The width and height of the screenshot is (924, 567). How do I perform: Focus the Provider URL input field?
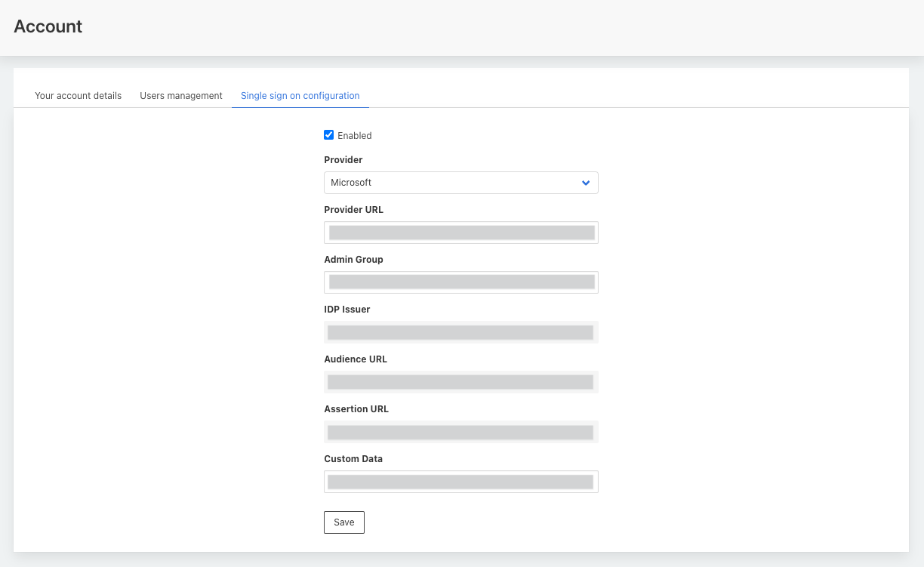(x=460, y=233)
